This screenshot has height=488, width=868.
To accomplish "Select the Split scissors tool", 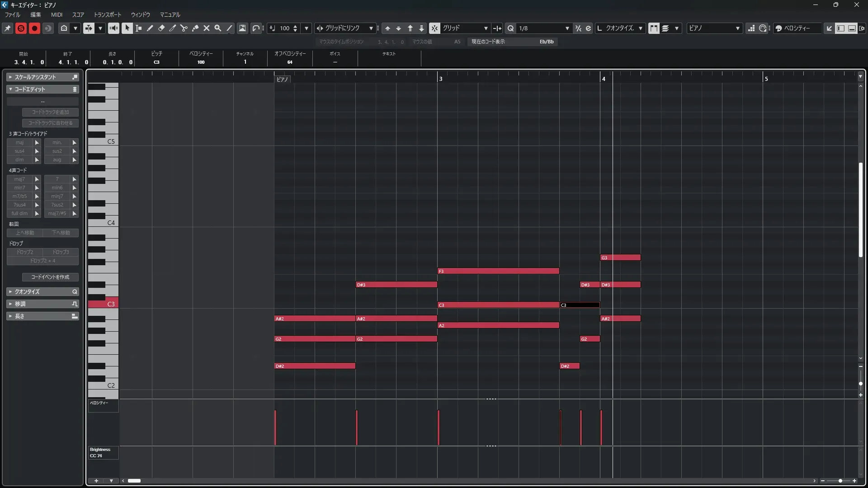I will pos(184,28).
